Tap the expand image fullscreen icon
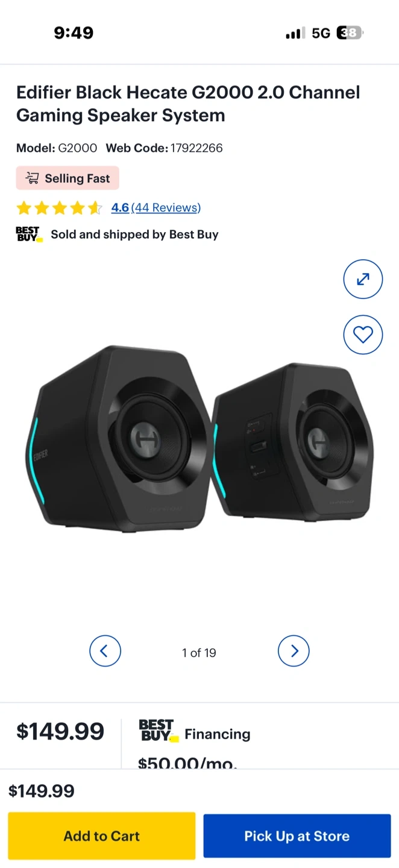399x868 pixels. pyautogui.click(x=363, y=279)
